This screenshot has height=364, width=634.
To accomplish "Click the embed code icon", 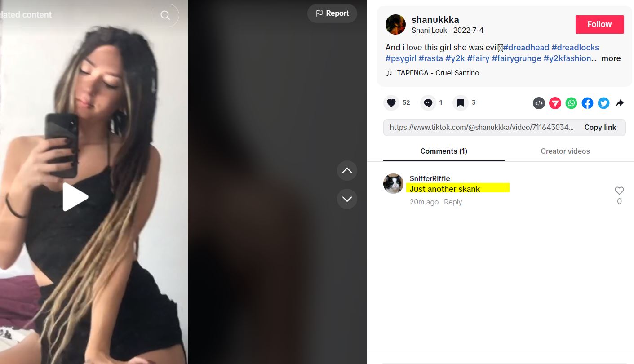I will click(x=539, y=103).
